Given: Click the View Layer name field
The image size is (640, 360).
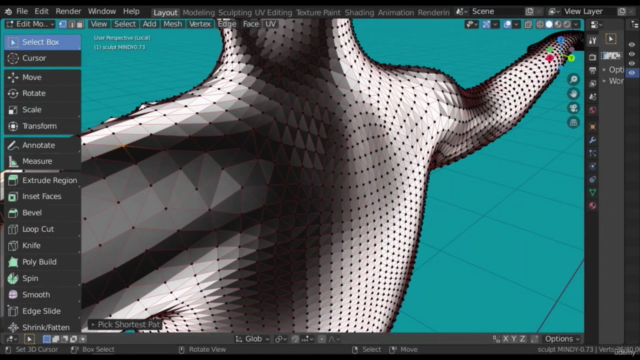Looking at the screenshot, I should 589,11.
